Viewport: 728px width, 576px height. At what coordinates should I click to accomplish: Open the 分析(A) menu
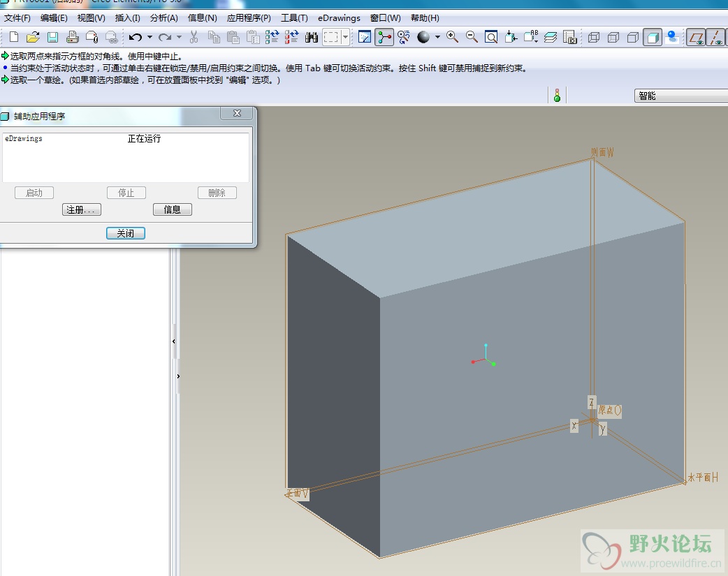pyautogui.click(x=163, y=18)
